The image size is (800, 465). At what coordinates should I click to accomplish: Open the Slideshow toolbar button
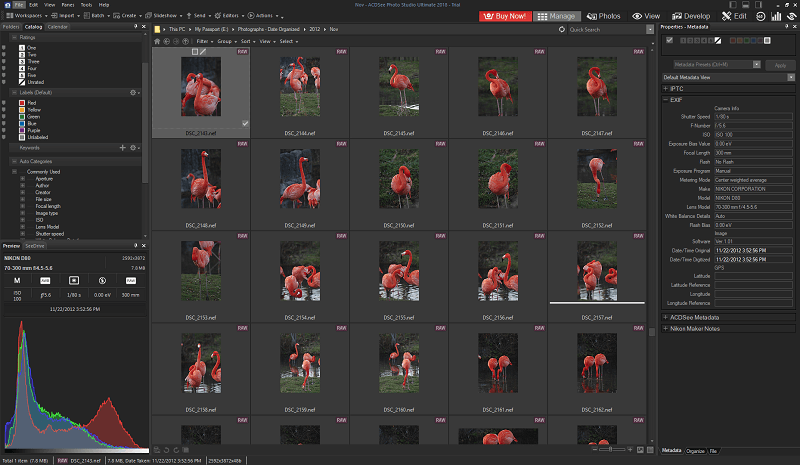tap(163, 15)
